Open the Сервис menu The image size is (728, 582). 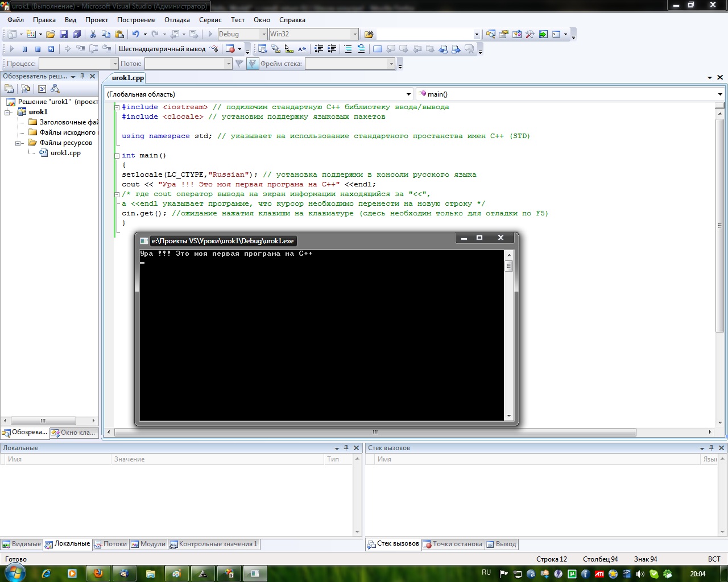[210, 20]
